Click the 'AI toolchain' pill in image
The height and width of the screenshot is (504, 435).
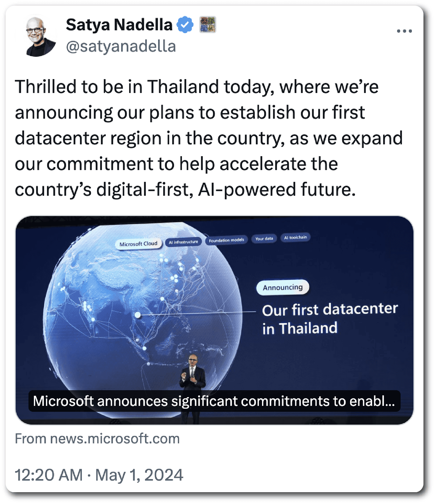click(x=295, y=237)
